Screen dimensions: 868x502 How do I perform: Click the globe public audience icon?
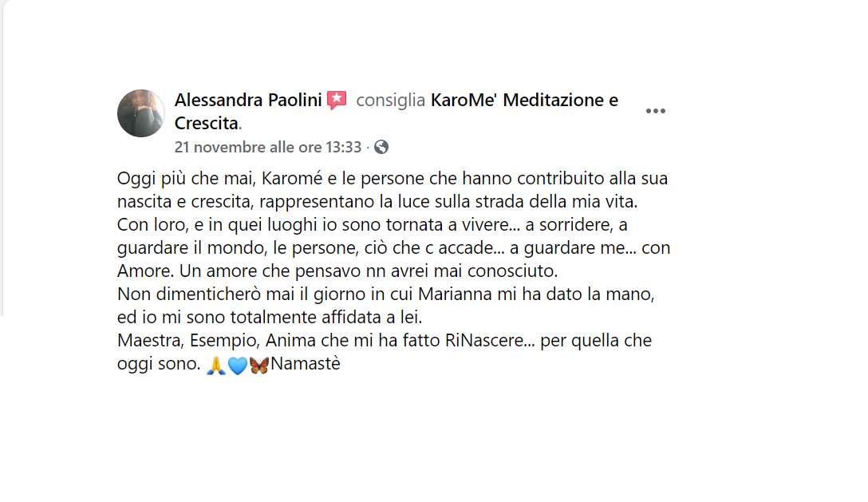pyautogui.click(x=381, y=147)
